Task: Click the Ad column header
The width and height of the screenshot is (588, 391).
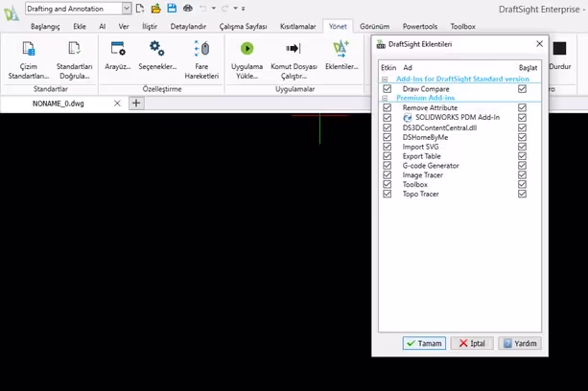Action: (408, 68)
